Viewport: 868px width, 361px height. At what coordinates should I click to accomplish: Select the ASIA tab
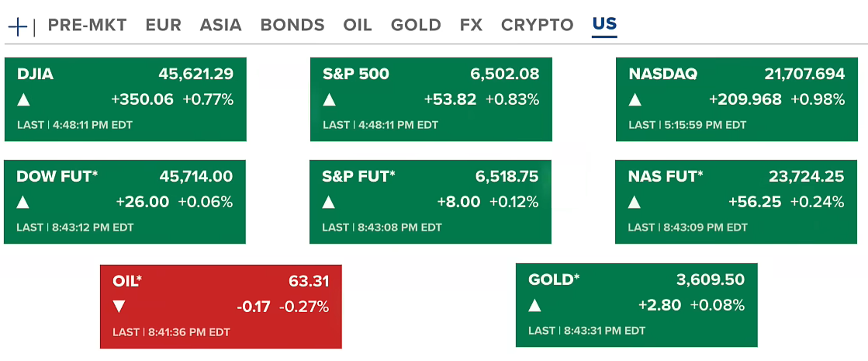(x=220, y=25)
